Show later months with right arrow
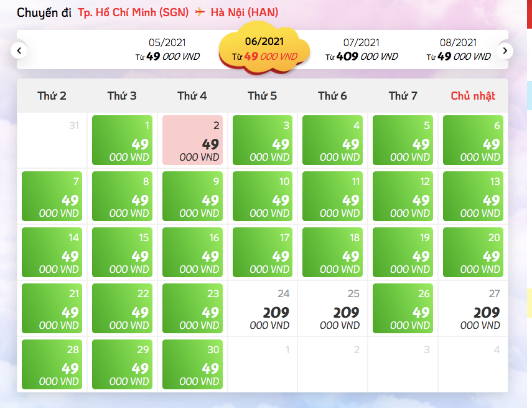The width and height of the screenshot is (532, 408). [505, 50]
